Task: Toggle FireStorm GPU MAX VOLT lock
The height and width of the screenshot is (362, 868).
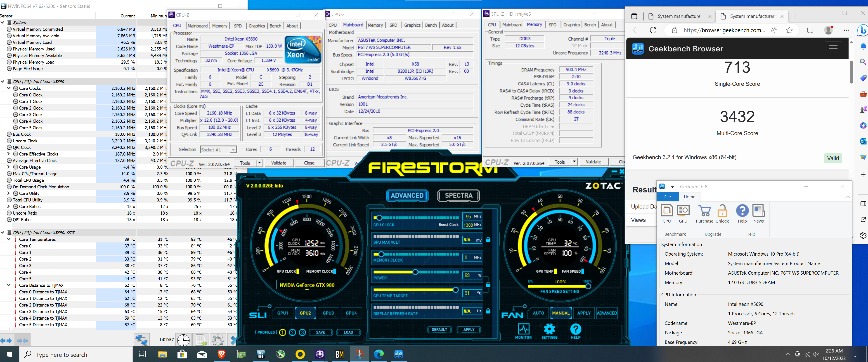Action: [x=488, y=240]
